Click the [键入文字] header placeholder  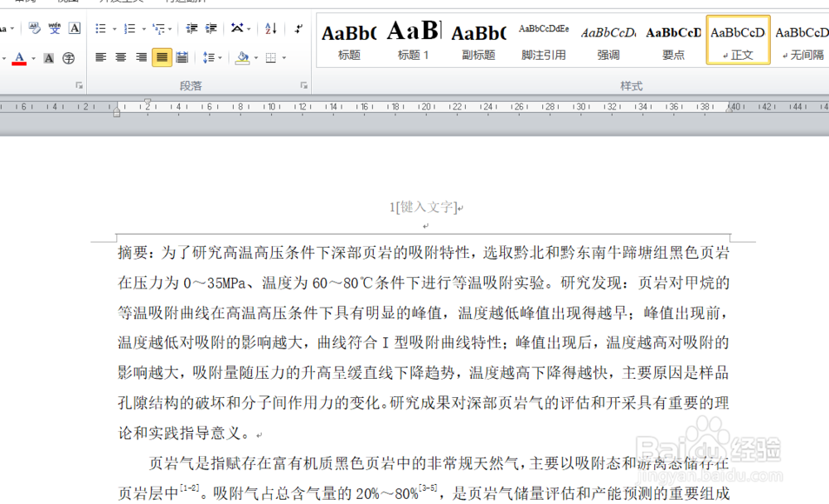(x=427, y=206)
